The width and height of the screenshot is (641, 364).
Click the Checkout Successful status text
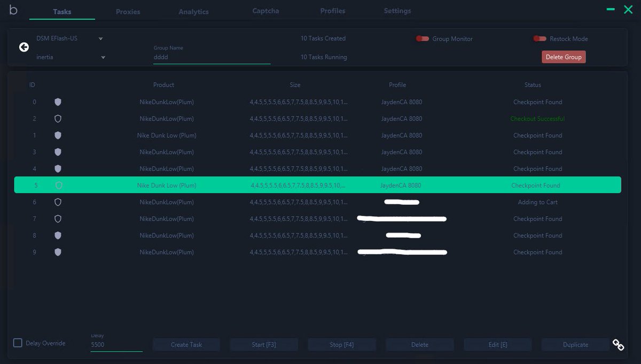tap(537, 118)
